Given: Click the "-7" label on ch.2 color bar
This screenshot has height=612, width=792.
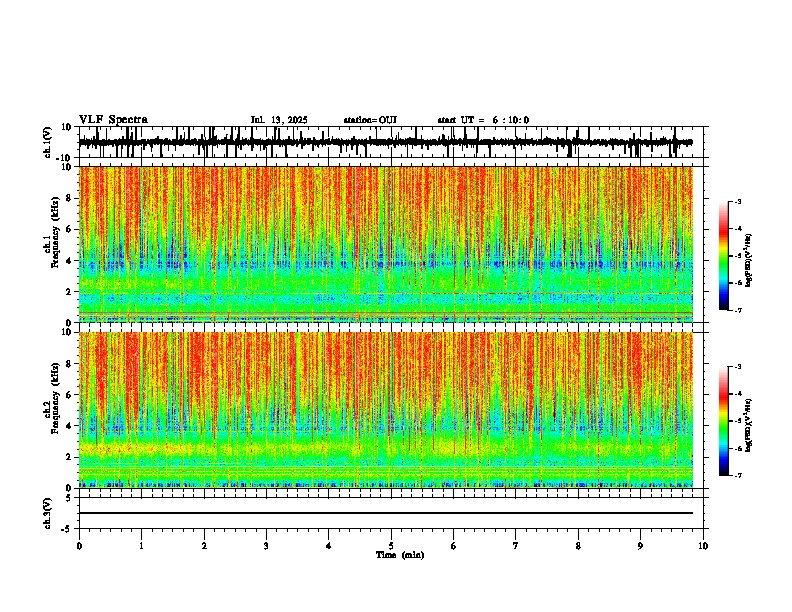Looking at the screenshot, I should [737, 475].
